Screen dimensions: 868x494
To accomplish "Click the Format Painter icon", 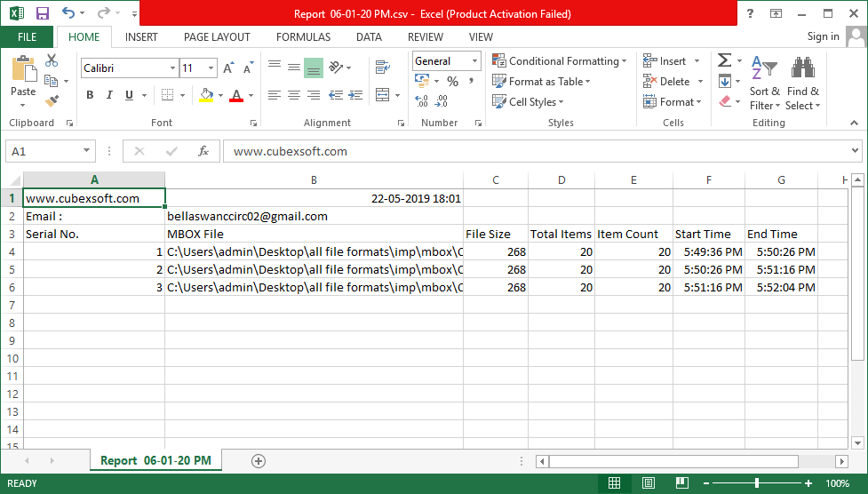I will click(x=52, y=101).
